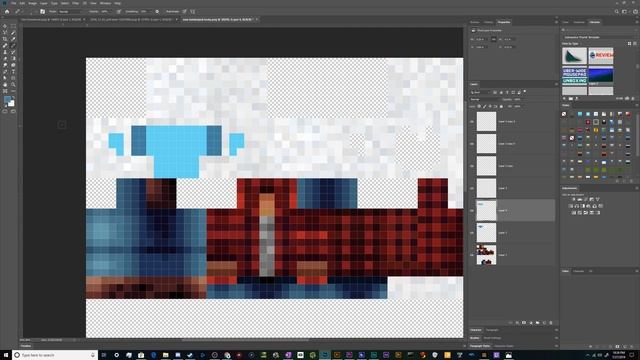Add a Brightness/Contrast adjustment
The height and width of the screenshot is (360, 640).
(574, 199)
